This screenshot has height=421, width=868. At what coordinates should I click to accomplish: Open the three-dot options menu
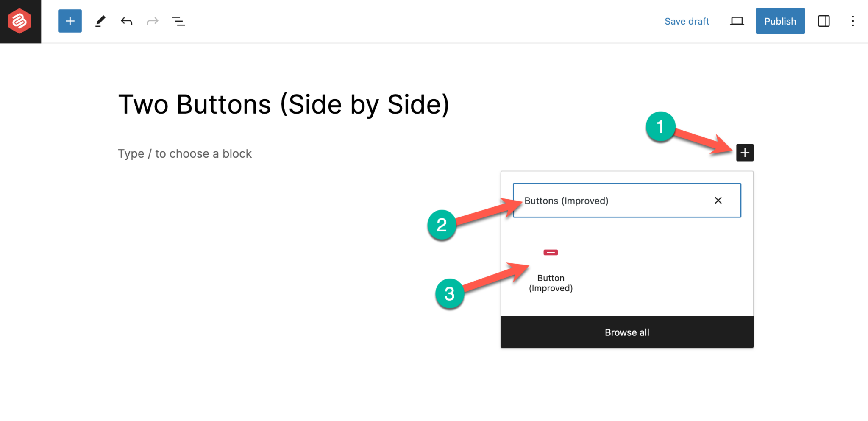point(852,21)
